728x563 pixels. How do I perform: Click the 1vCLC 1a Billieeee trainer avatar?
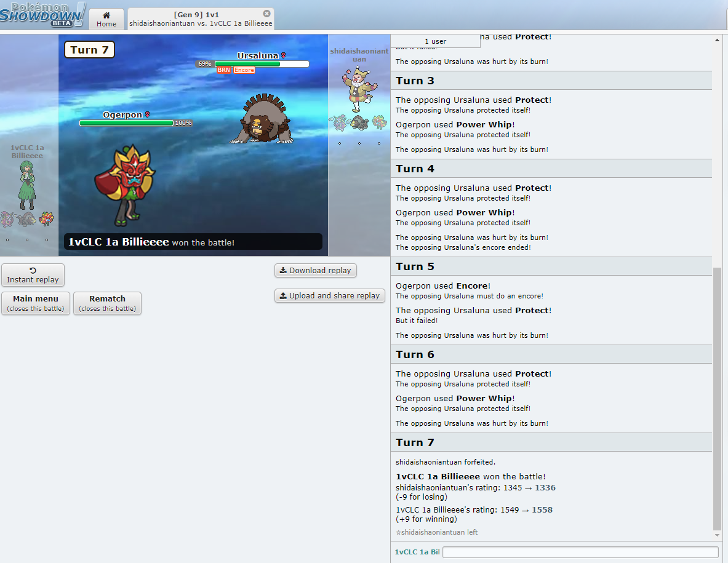click(x=27, y=186)
